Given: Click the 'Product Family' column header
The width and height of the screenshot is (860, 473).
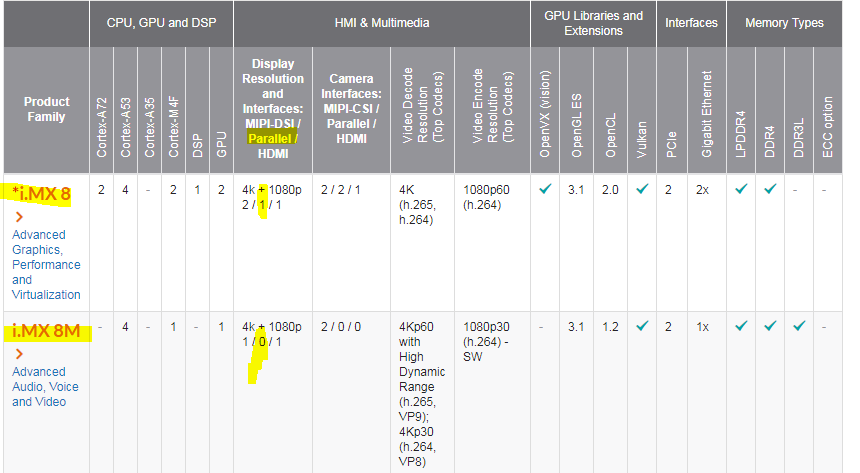Looking at the screenshot, I should click(x=47, y=109).
